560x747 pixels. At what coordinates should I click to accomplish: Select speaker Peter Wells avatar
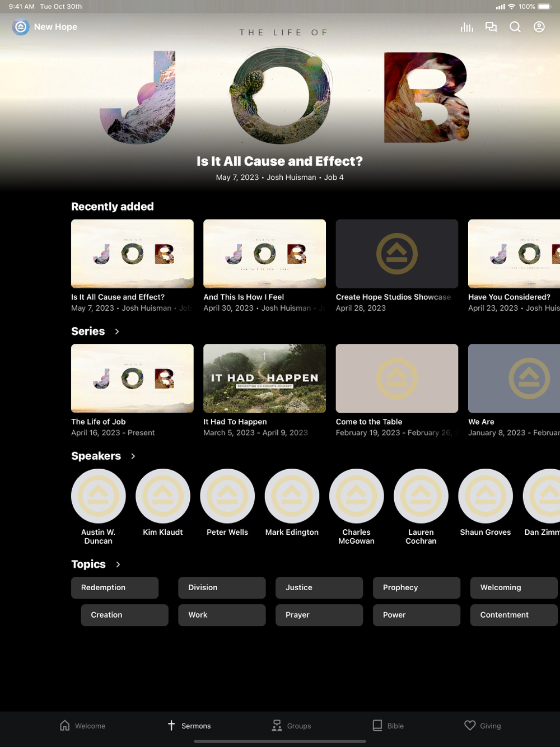tap(227, 496)
